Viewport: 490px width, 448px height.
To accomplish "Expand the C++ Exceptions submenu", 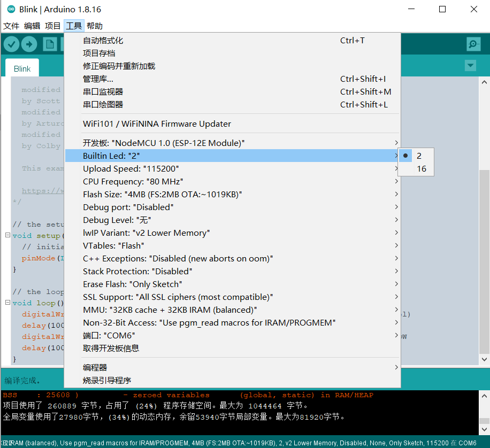I will (x=233, y=258).
